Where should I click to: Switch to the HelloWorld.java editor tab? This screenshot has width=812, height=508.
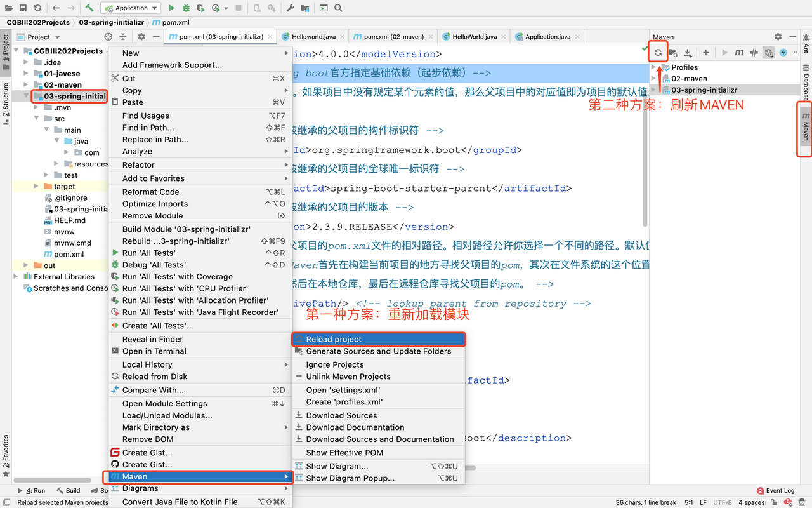tap(475, 37)
